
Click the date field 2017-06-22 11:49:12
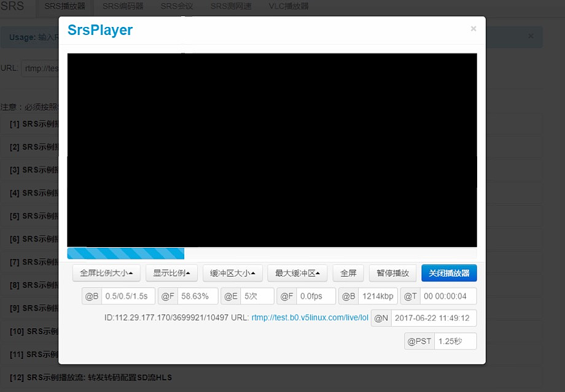pyautogui.click(x=433, y=318)
